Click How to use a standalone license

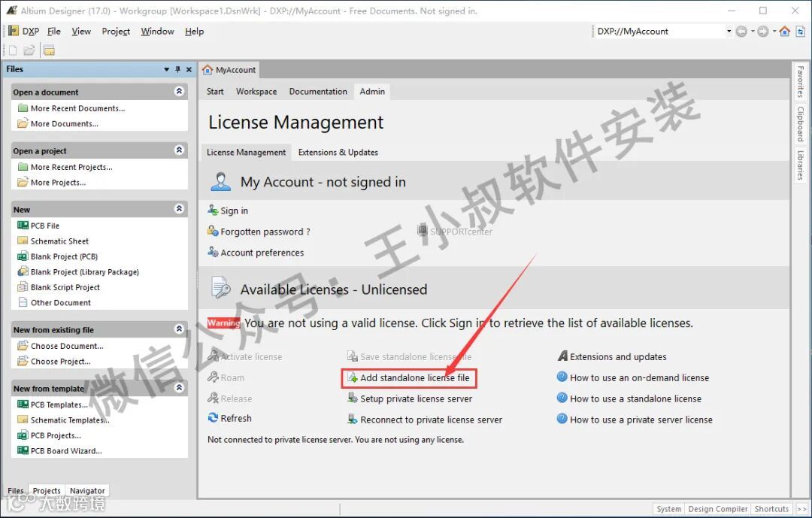[635, 398]
